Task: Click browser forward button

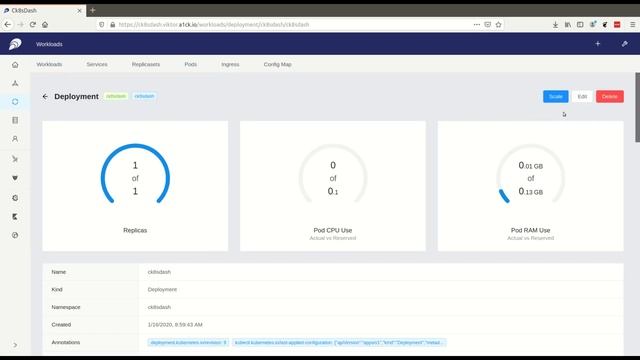Action: [20, 24]
